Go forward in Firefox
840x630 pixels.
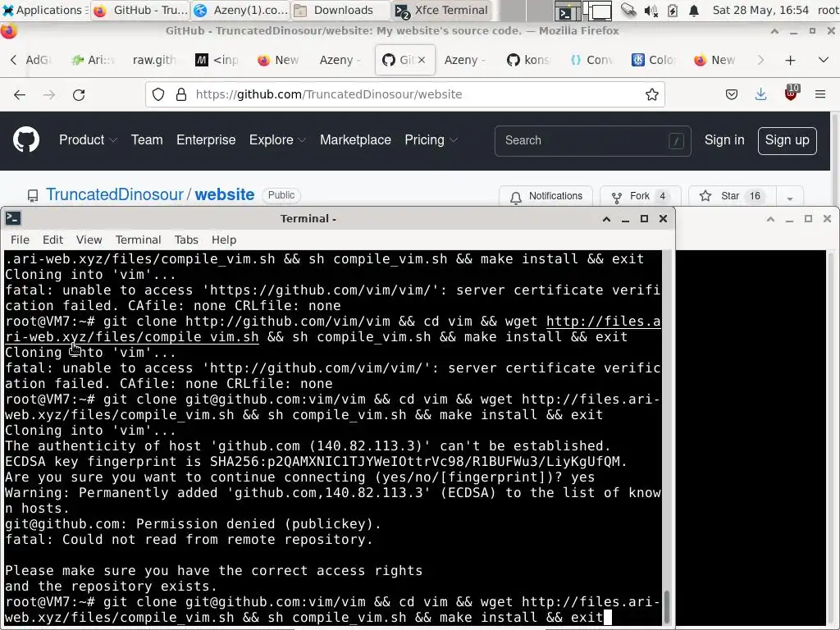[x=49, y=95]
